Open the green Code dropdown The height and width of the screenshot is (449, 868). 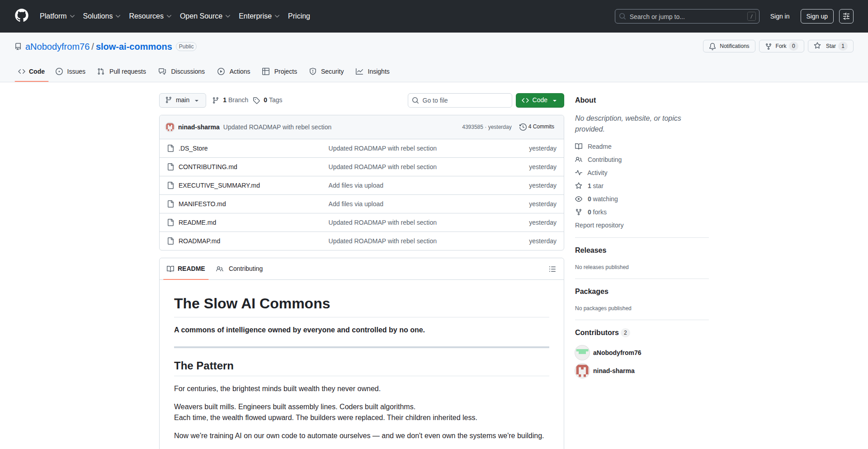click(539, 100)
